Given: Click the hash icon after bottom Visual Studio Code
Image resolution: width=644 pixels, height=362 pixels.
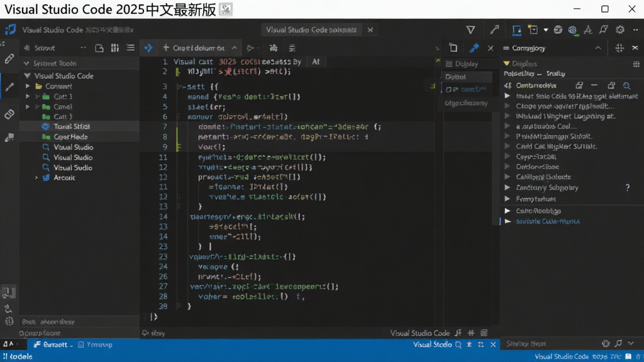Looking at the screenshot, I should pos(471,333).
